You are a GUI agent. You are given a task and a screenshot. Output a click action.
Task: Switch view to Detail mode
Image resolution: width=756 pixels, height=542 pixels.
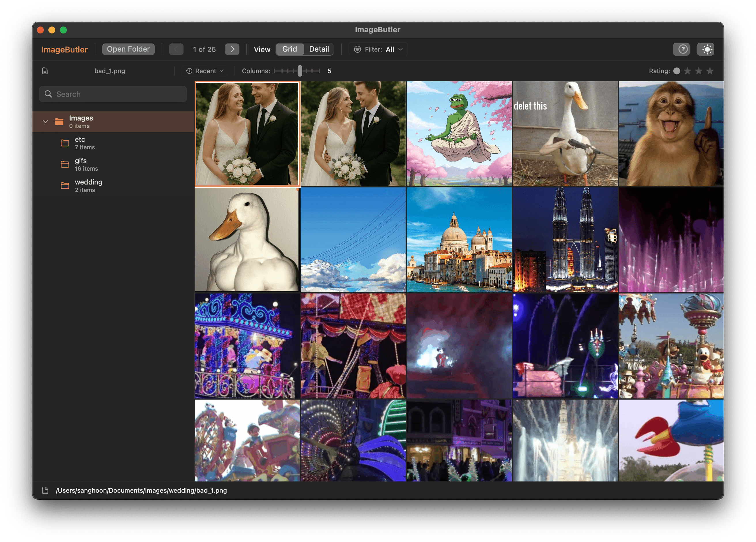319,49
